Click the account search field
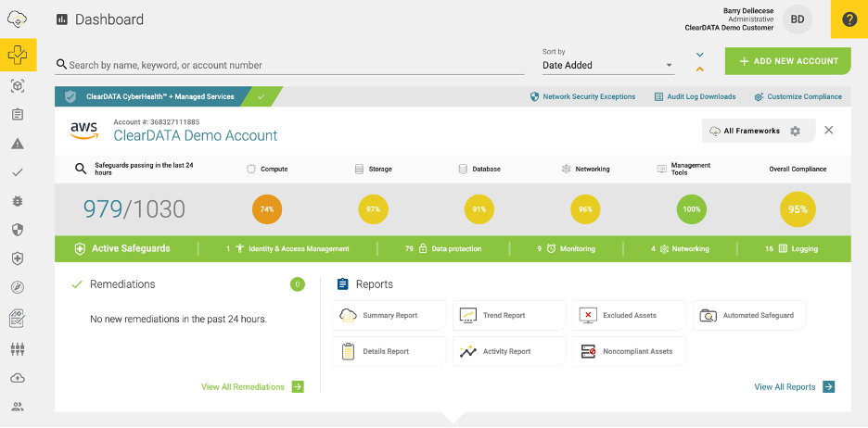 click(289, 65)
